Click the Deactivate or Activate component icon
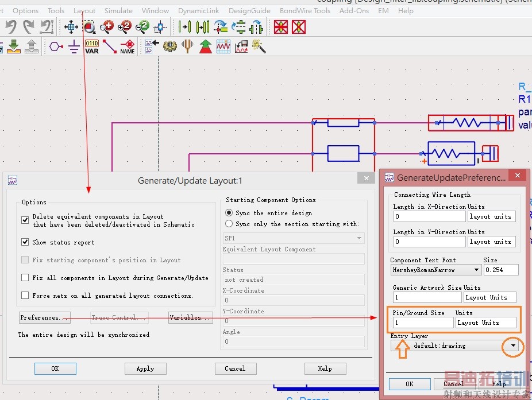532x400 pixels. (281, 27)
